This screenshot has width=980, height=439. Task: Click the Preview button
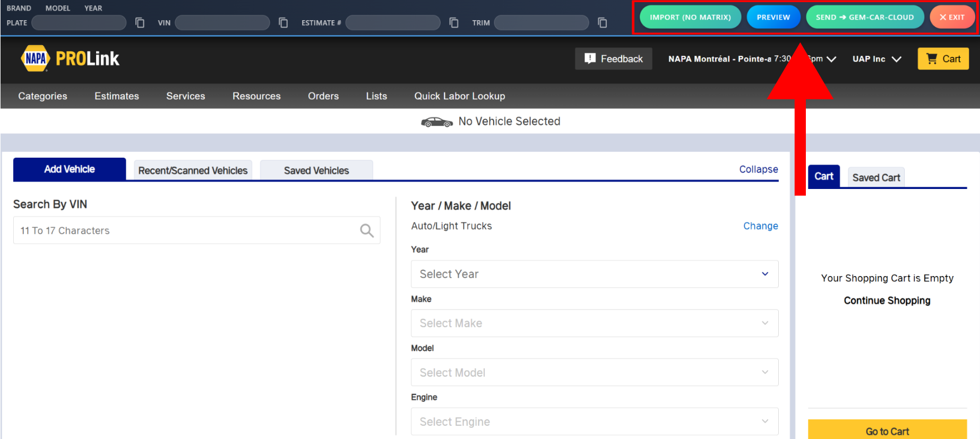(x=773, y=18)
